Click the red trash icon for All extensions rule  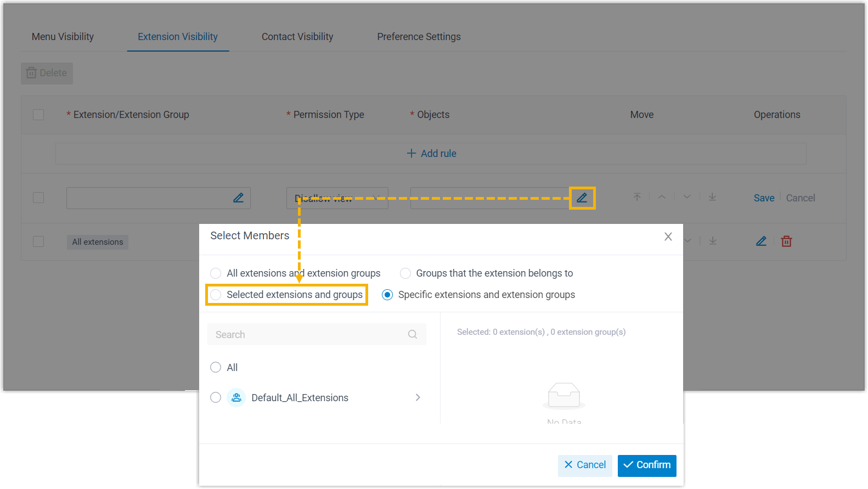coord(786,241)
